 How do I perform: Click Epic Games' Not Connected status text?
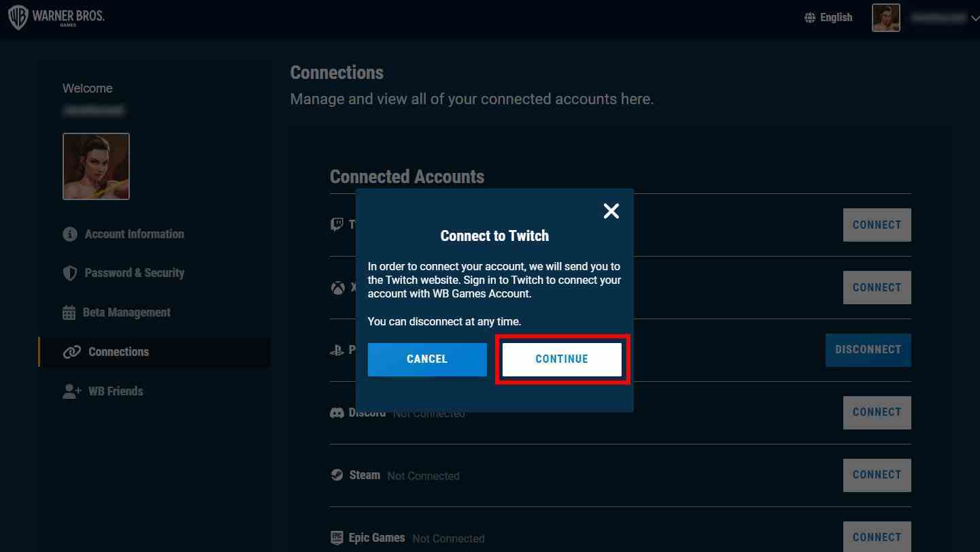pos(448,538)
